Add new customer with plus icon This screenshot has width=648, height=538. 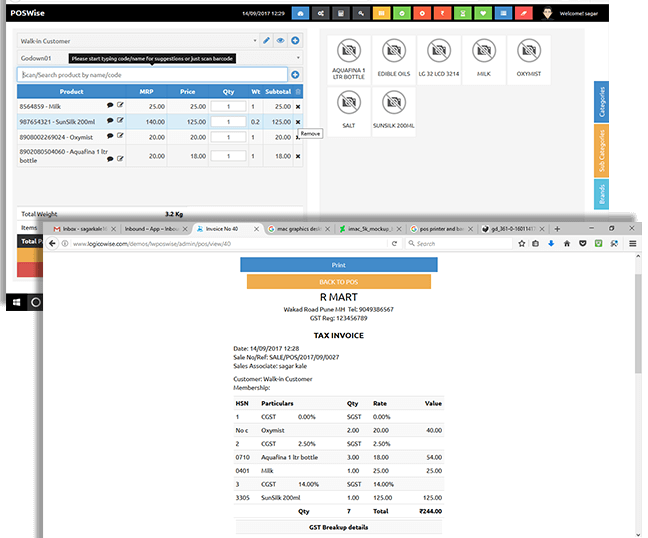click(x=295, y=40)
